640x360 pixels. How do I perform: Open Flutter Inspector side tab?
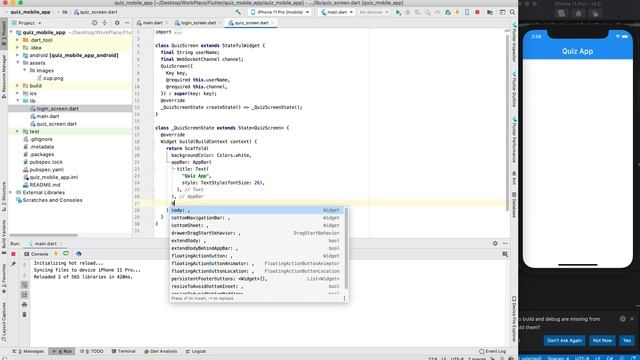coord(514,42)
